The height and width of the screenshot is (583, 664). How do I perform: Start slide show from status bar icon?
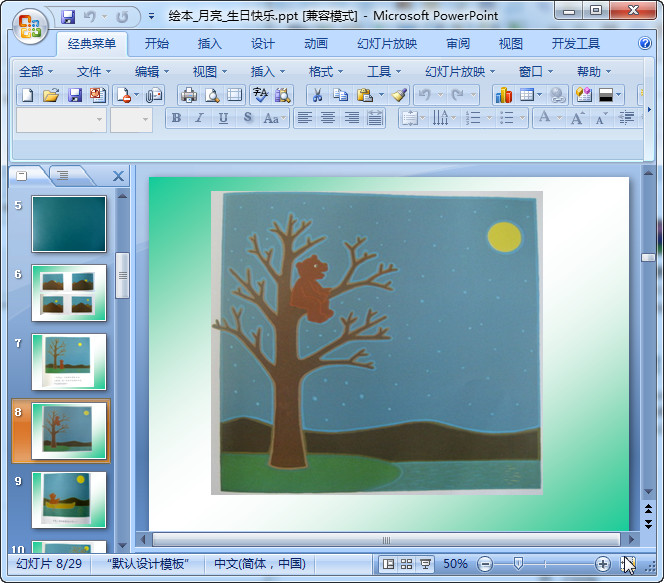coord(425,564)
